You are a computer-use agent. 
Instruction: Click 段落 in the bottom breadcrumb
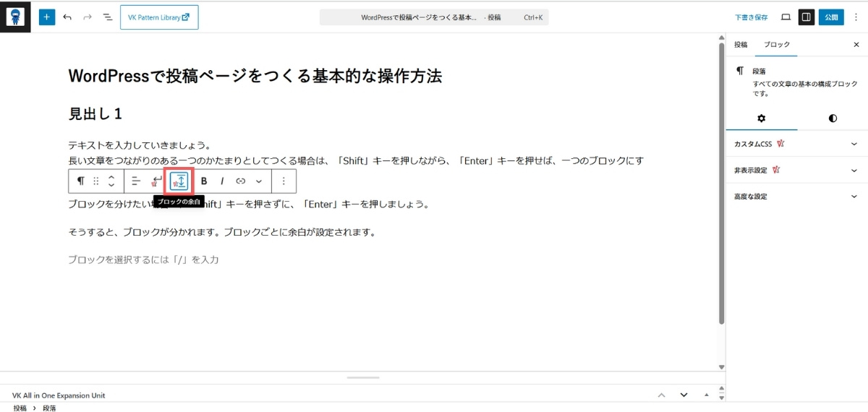pyautogui.click(x=49, y=408)
